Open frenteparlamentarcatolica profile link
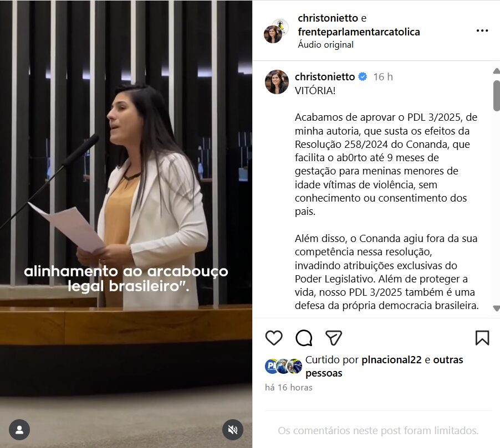The height and width of the screenshot is (448, 500). click(x=359, y=32)
